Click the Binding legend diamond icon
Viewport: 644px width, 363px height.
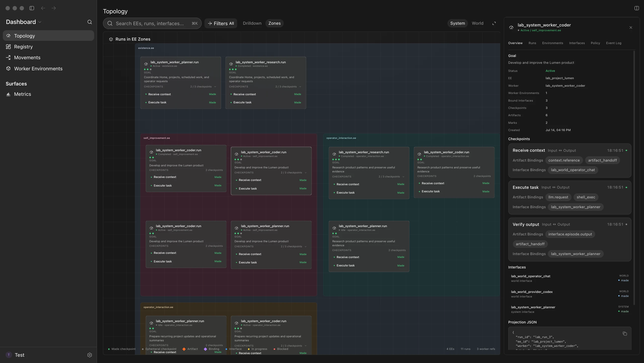point(205,349)
